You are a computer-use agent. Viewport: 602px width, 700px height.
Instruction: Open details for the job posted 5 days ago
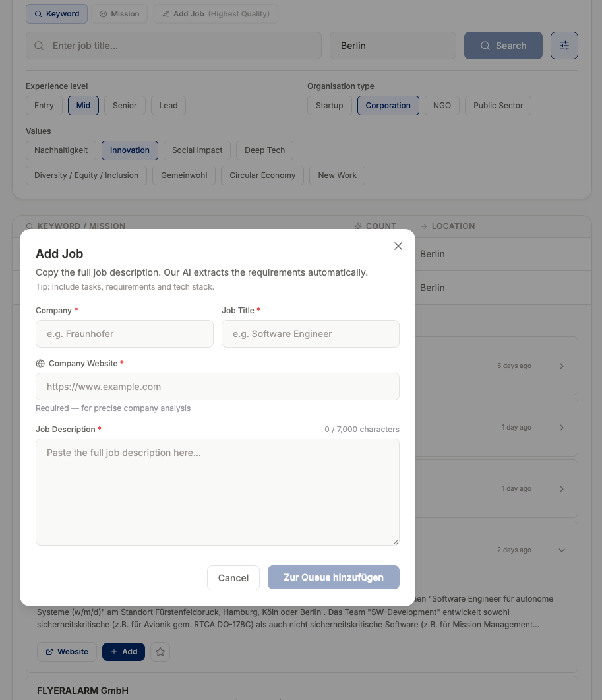coord(562,366)
